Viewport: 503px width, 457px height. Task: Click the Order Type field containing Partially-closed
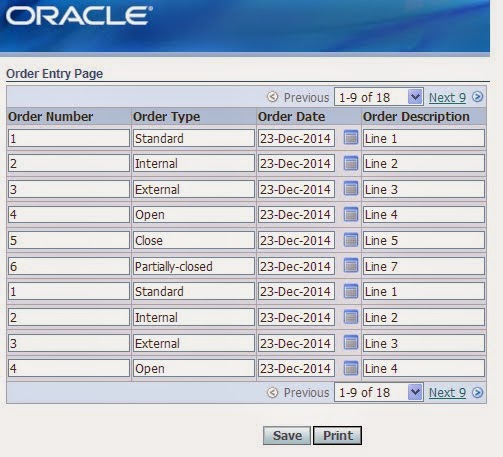(194, 266)
